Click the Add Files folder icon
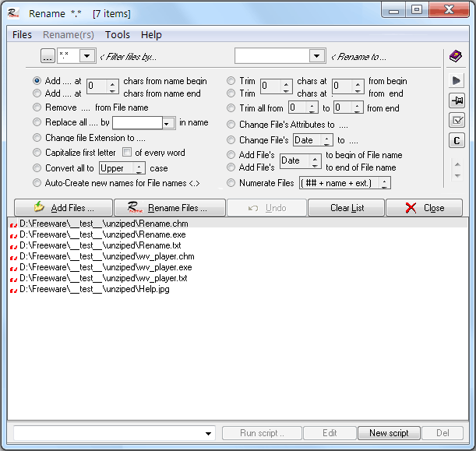Viewport: 476px width, 451px height. (x=38, y=208)
